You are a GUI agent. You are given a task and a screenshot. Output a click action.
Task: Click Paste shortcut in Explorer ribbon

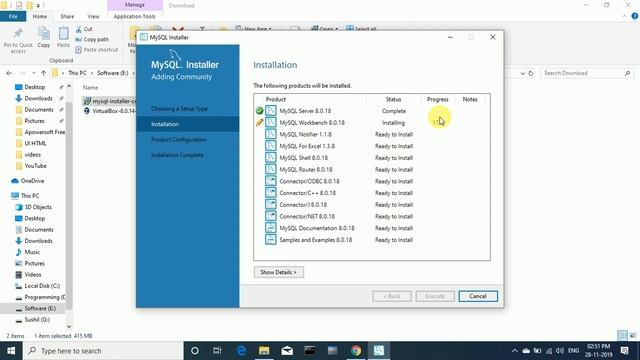tap(97, 49)
